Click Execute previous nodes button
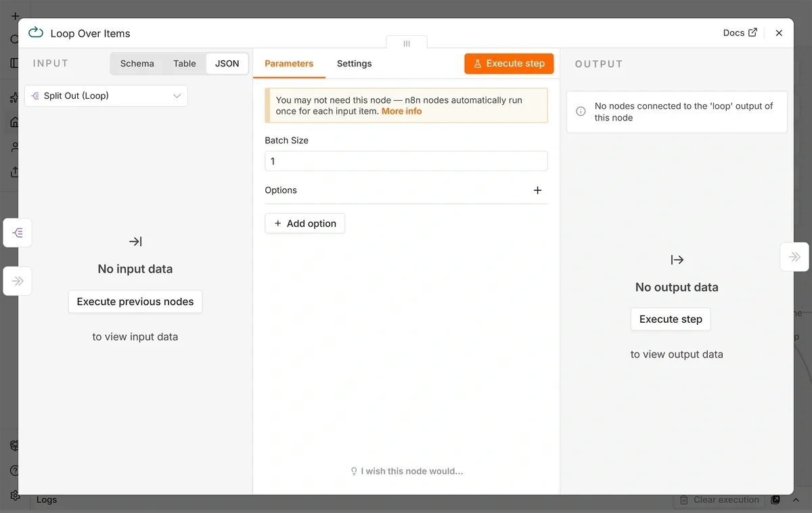The image size is (812, 513). 135,302
